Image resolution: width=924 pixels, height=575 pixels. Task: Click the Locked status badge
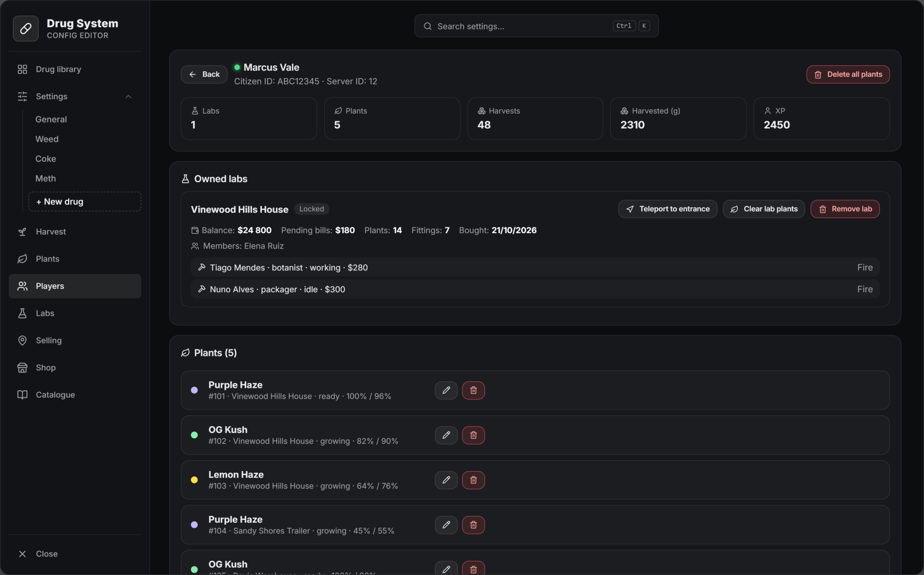311,209
